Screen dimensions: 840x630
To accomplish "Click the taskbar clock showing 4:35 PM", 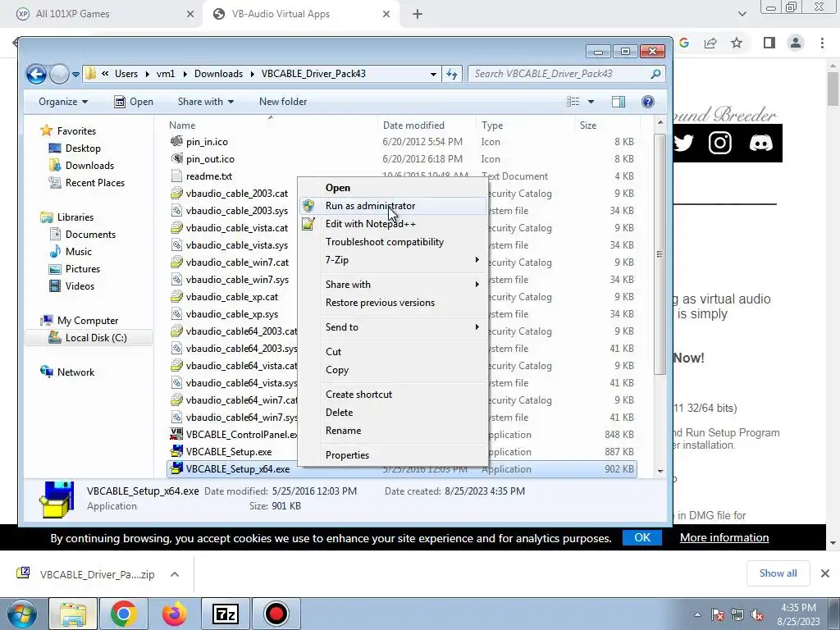I will click(798, 614).
